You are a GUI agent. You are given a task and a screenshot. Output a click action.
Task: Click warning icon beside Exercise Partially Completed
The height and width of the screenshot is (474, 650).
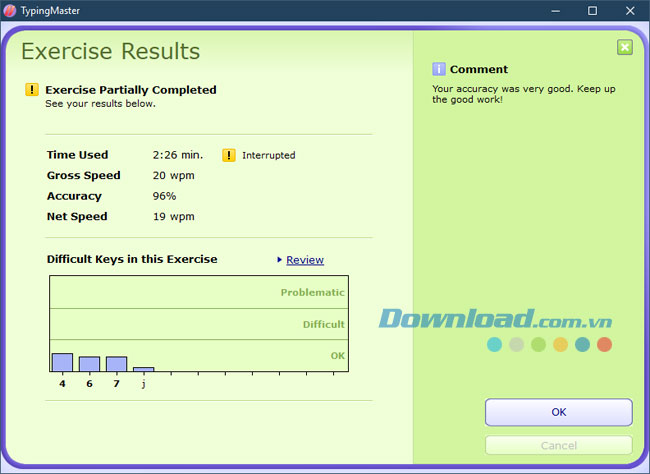tap(32, 90)
